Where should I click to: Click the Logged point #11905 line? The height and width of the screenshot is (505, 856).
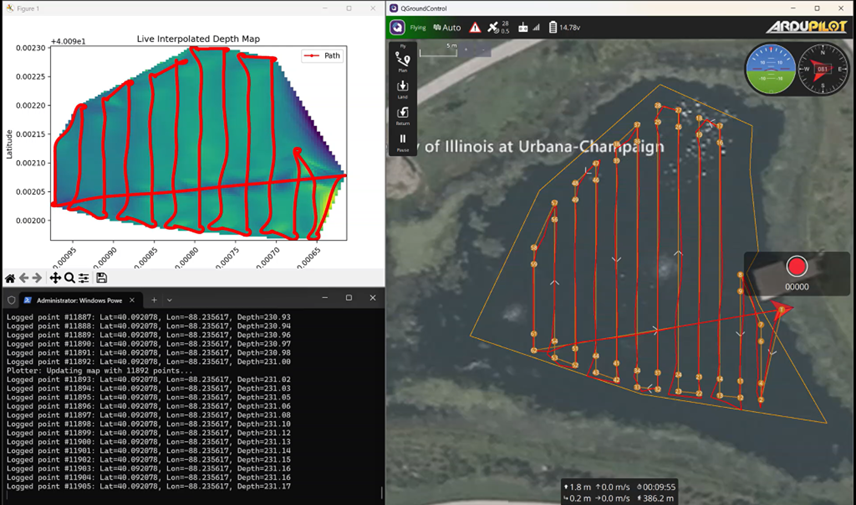click(148, 486)
